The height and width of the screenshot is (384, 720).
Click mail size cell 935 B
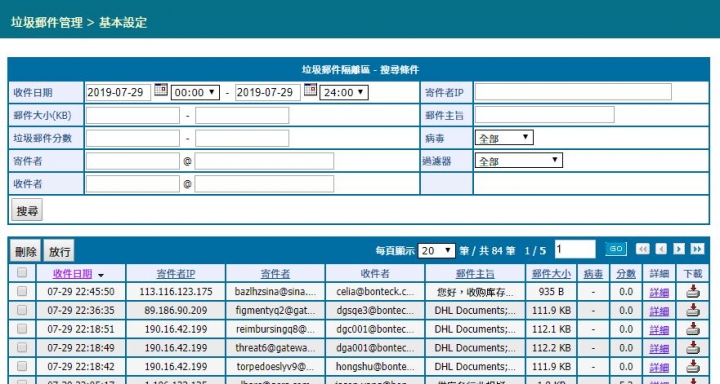[551, 292]
